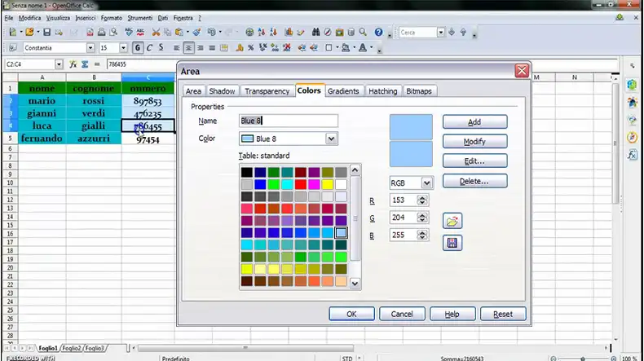This screenshot has width=644, height=361.
Task: Open the Font Size dropdown showing 15
Action: click(123, 48)
